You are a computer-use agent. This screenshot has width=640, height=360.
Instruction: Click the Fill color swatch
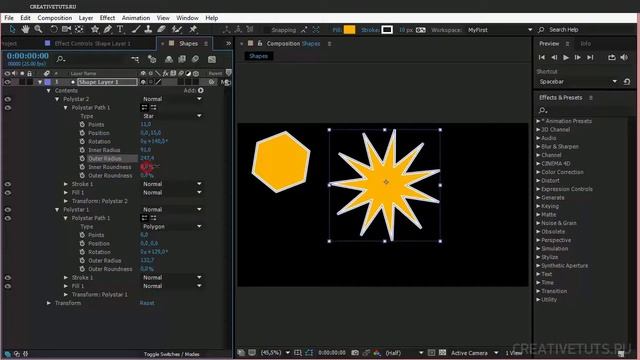(349, 30)
